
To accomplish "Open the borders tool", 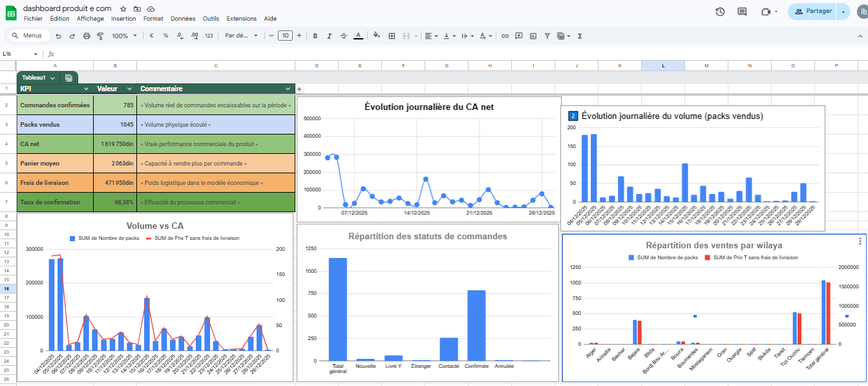I will (391, 36).
